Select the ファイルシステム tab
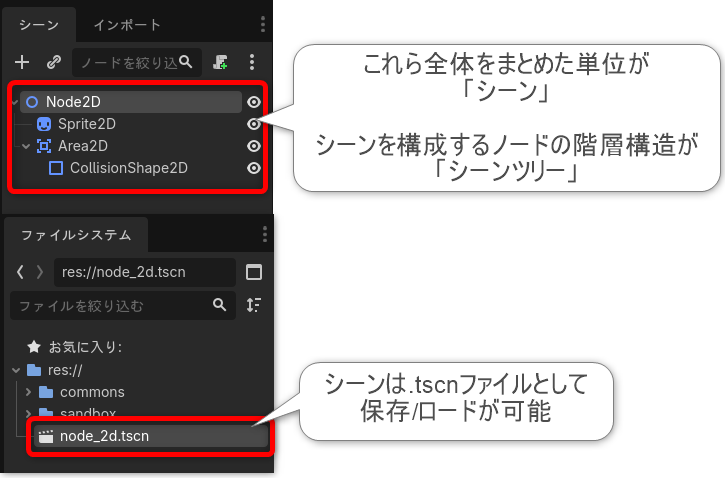The height and width of the screenshot is (478, 725). click(x=76, y=235)
